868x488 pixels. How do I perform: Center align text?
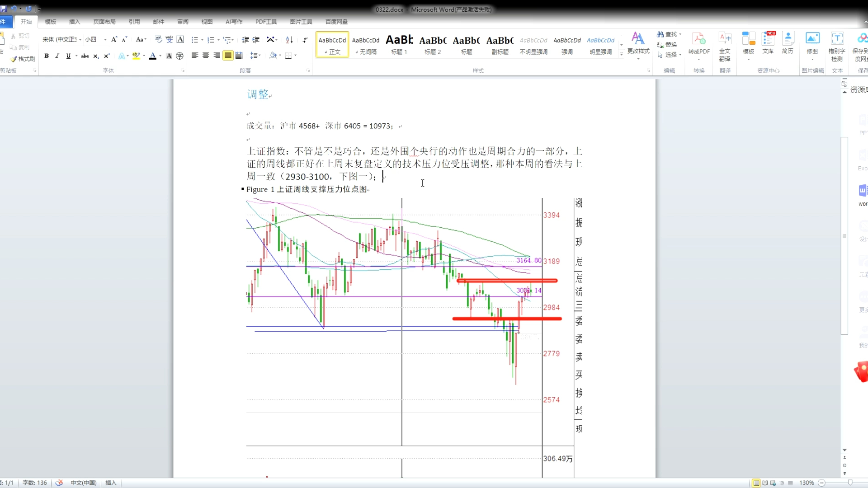(x=206, y=56)
